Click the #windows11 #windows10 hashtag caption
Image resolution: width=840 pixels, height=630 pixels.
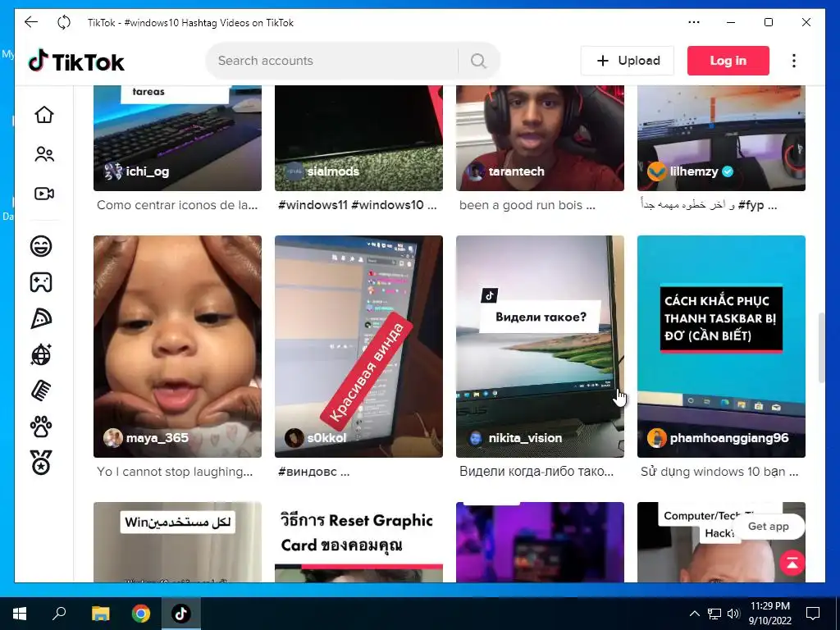pyautogui.click(x=358, y=204)
